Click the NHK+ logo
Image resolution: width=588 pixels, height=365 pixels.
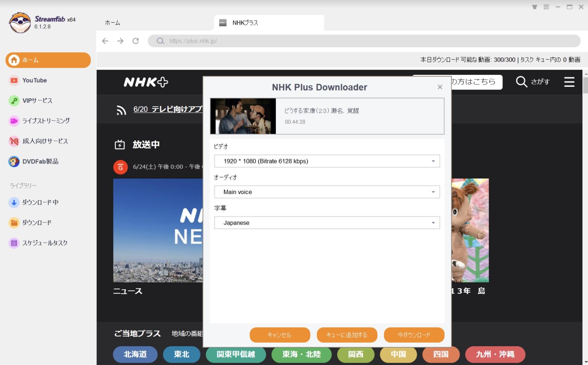click(146, 82)
